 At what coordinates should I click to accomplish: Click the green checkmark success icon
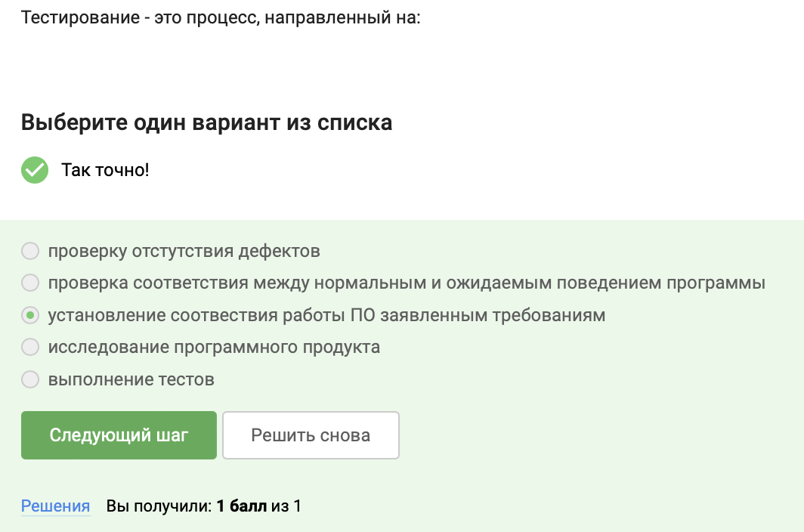click(34, 170)
